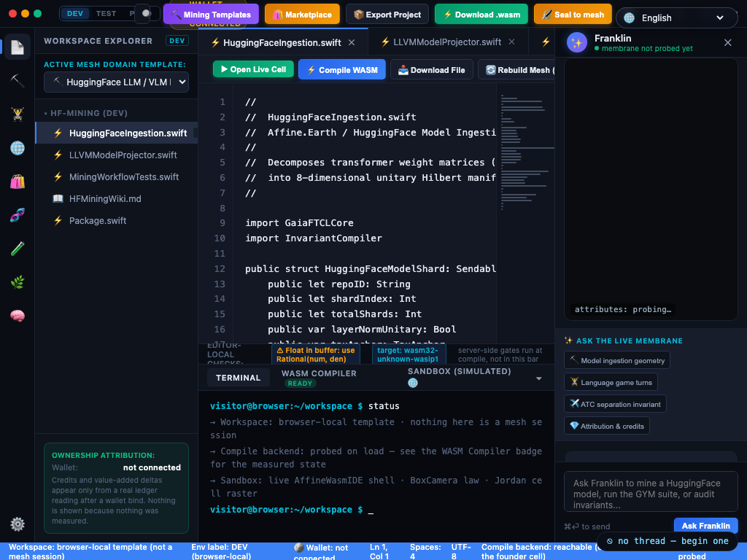Click UTF-8 encoding in status bar
This screenshot has width=747, height=560.
(x=461, y=551)
